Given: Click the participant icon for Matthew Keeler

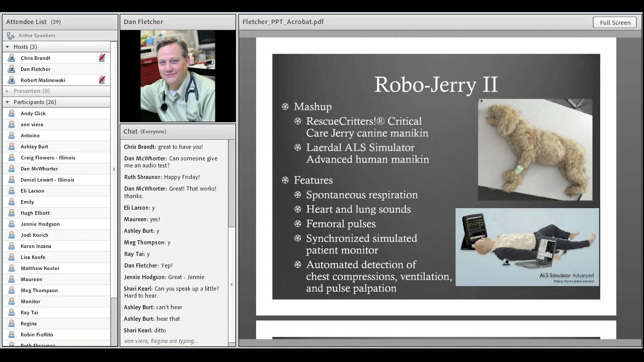Looking at the screenshot, I should point(11,268).
